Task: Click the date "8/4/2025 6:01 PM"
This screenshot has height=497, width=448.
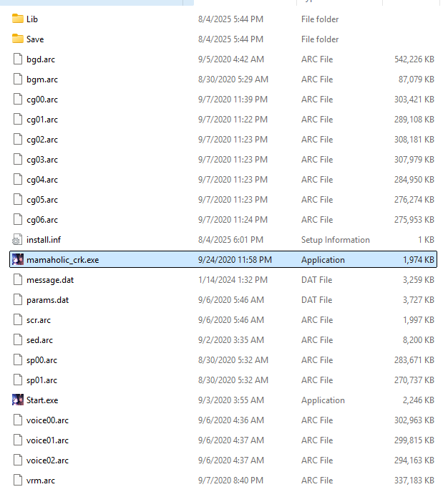Action: click(x=230, y=240)
